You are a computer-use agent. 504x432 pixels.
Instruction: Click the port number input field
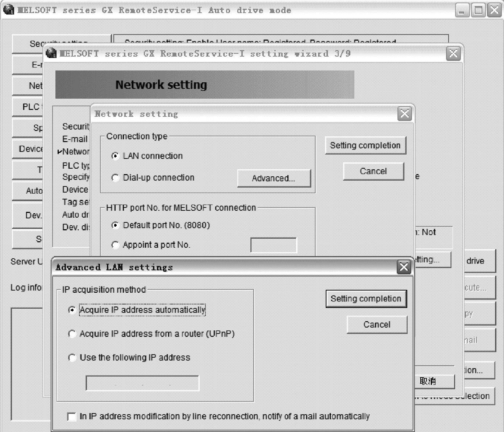[274, 245]
